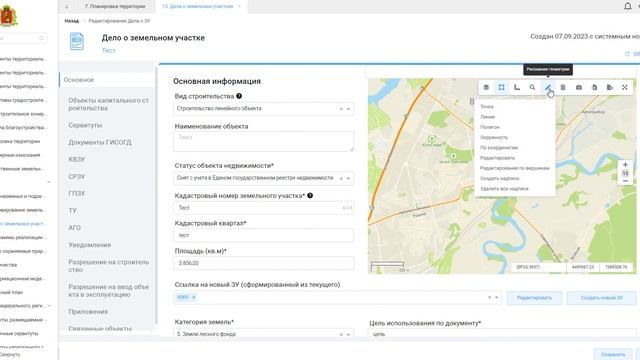Screen dimensions: 640x360
Task: Expand the map to fullscreen
Action: coord(624,87)
